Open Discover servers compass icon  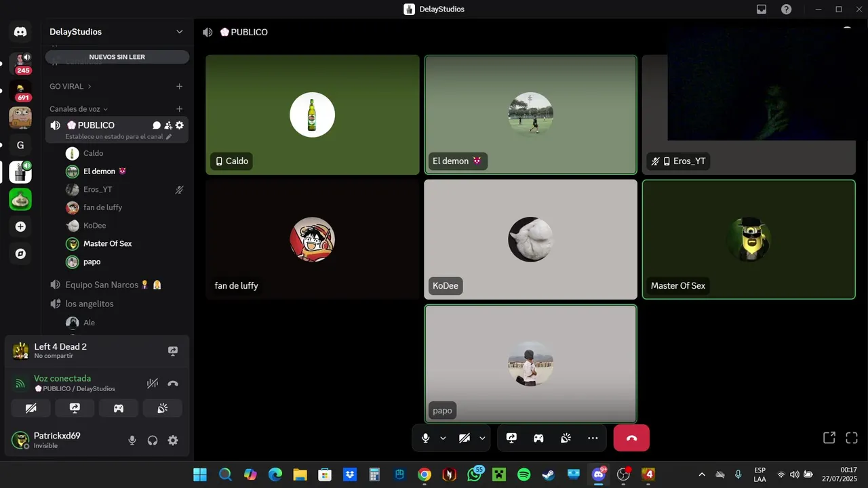[x=20, y=253]
